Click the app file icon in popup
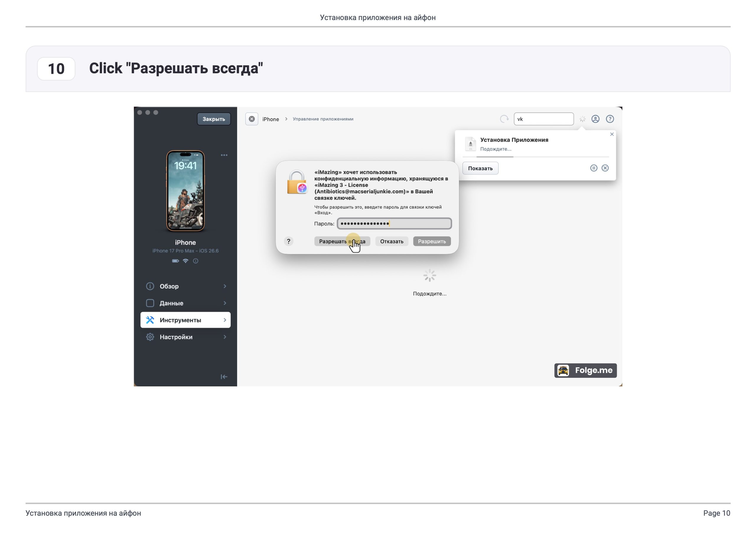756x534 pixels. [x=470, y=144]
